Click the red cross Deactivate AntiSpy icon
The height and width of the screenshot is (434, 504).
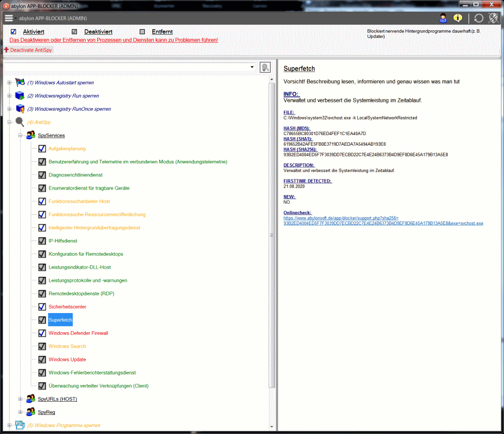pos(6,50)
